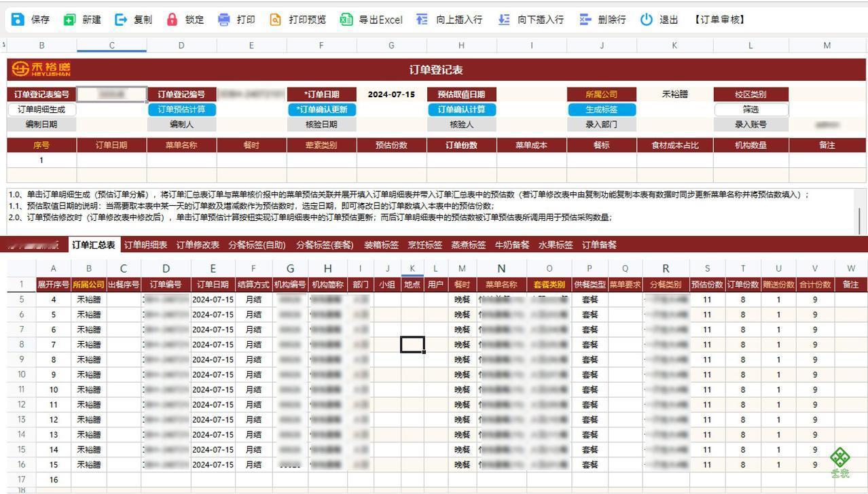Click the 机构数量 column header
868x494 pixels.
pos(751,145)
